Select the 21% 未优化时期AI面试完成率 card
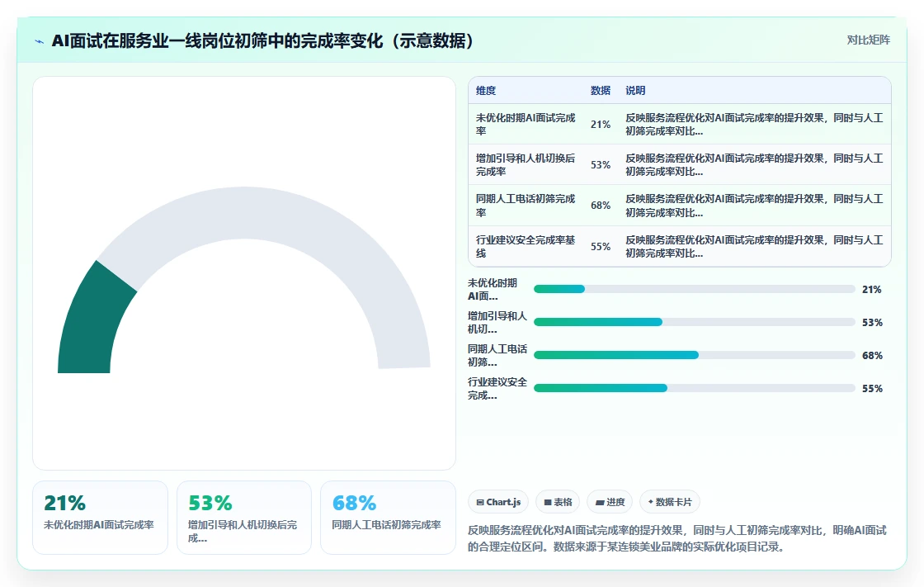The height and width of the screenshot is (587, 924). [x=100, y=518]
